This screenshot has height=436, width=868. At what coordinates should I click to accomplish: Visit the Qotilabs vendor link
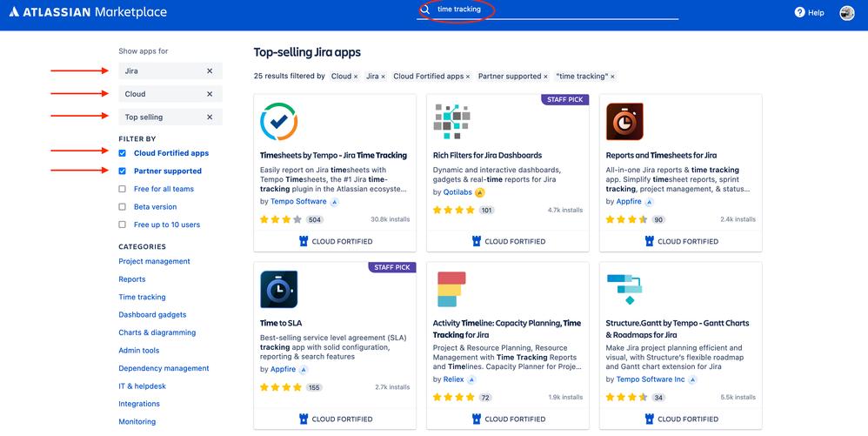[x=457, y=192]
